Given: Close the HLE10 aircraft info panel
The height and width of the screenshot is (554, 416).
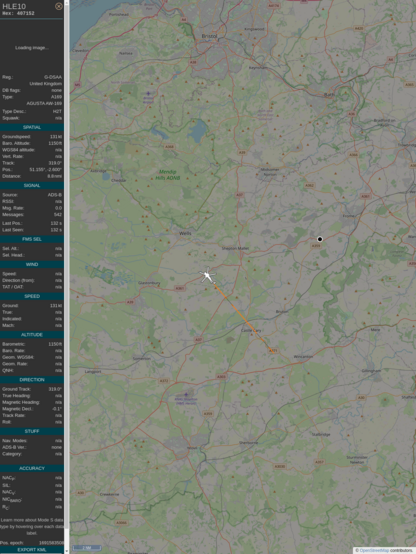Looking at the screenshot, I should pos(59,6).
